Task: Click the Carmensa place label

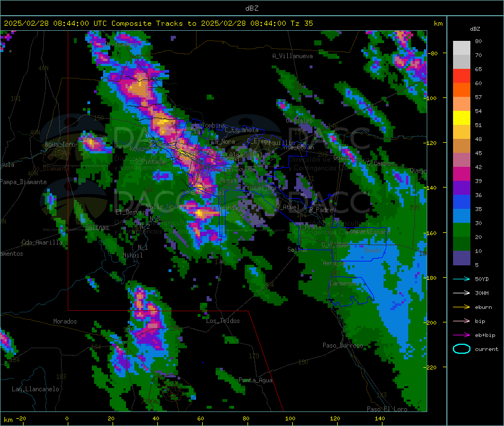Action: (343, 283)
